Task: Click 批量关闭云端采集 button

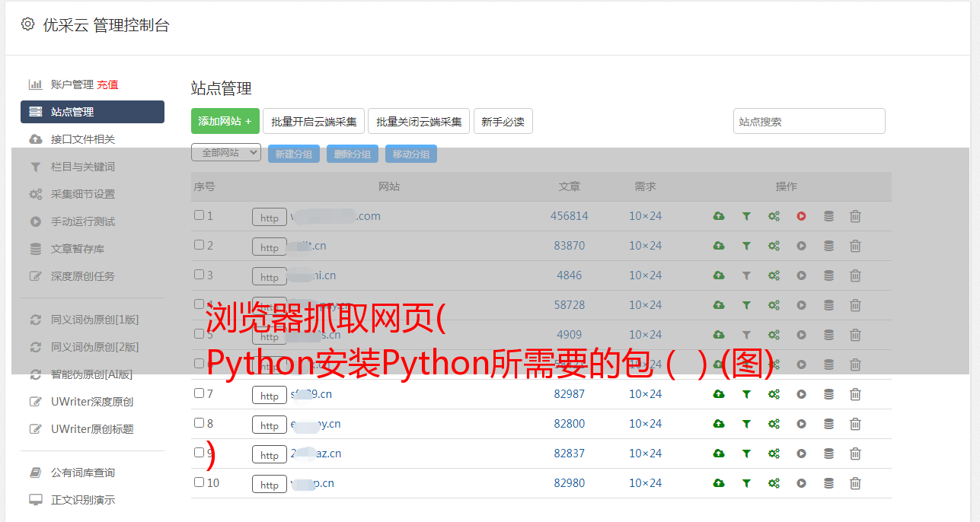Action: pos(419,121)
